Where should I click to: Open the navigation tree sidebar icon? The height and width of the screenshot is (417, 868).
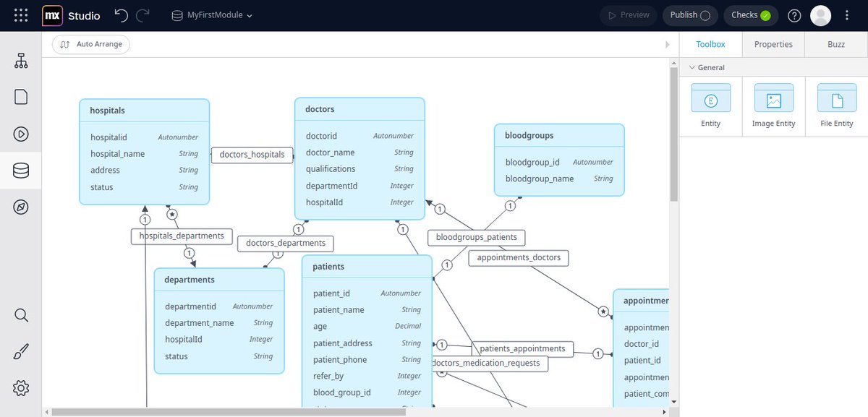(21, 61)
